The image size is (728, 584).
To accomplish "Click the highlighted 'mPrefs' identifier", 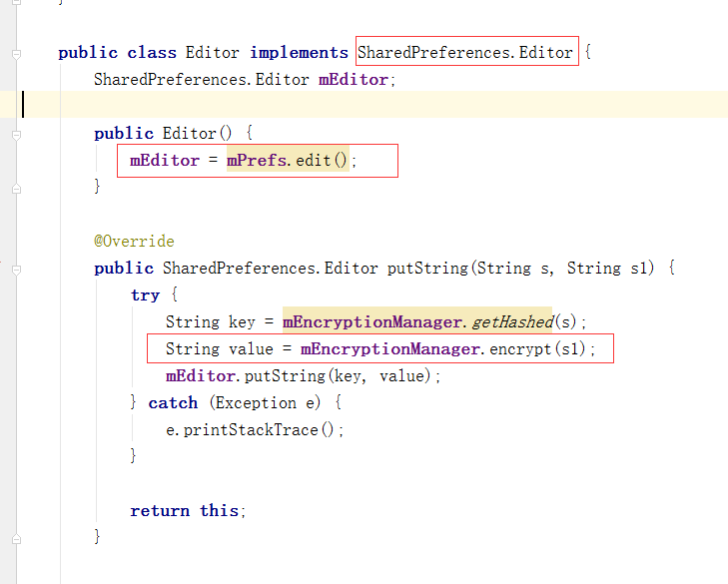I will click(x=257, y=161).
